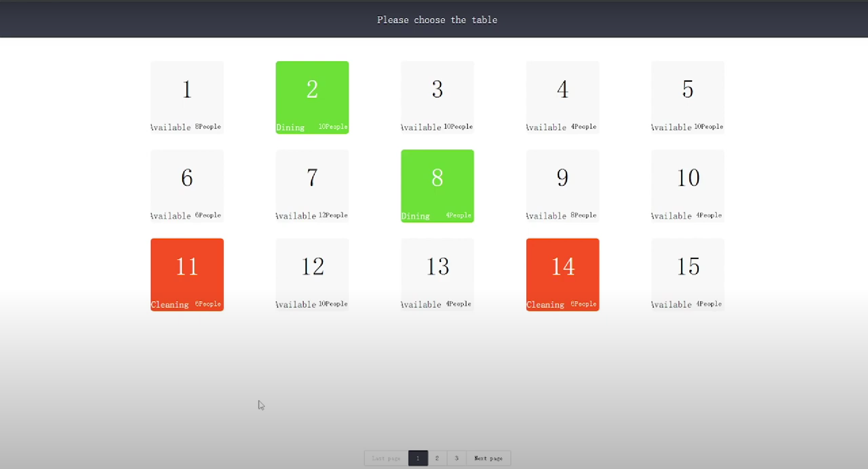The image size is (868, 469).
Task: Pick table 4 for 4 people
Action: pos(563,97)
